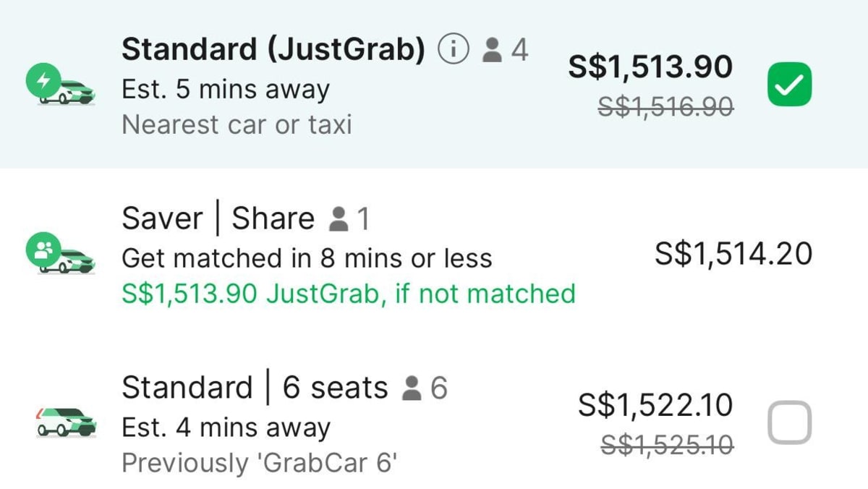Tap the single passenger icon for Saver Share
This screenshot has height=489, width=868.
tap(337, 217)
